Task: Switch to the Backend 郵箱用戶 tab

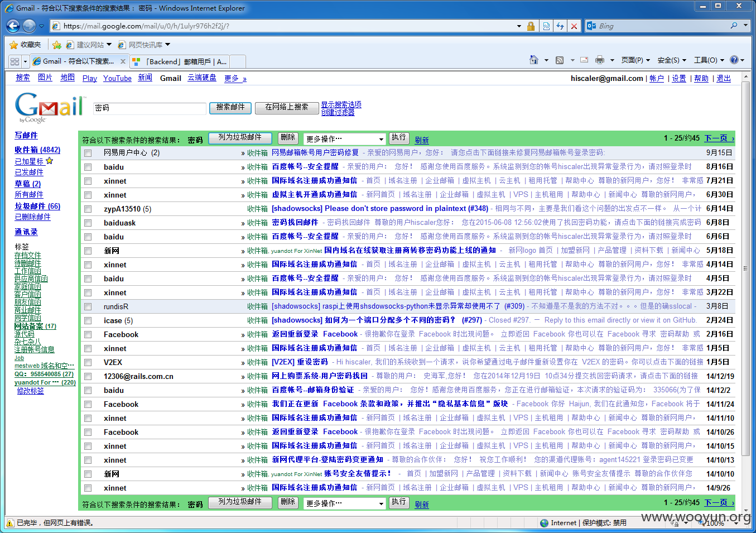Action: 180,61
